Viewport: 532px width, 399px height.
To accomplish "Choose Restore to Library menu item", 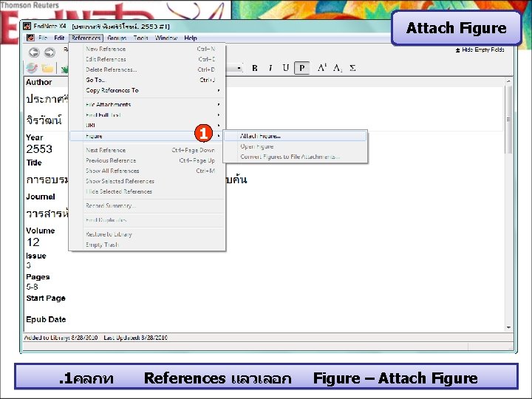I will tap(147, 234).
